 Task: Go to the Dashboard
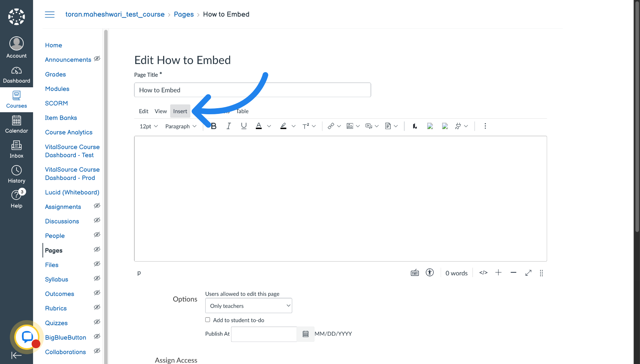[x=17, y=75]
